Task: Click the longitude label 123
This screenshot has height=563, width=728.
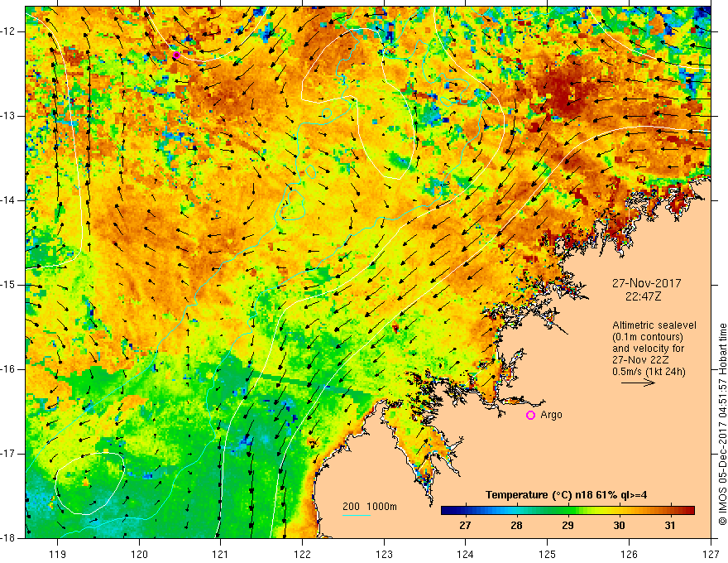Action: coord(384,554)
